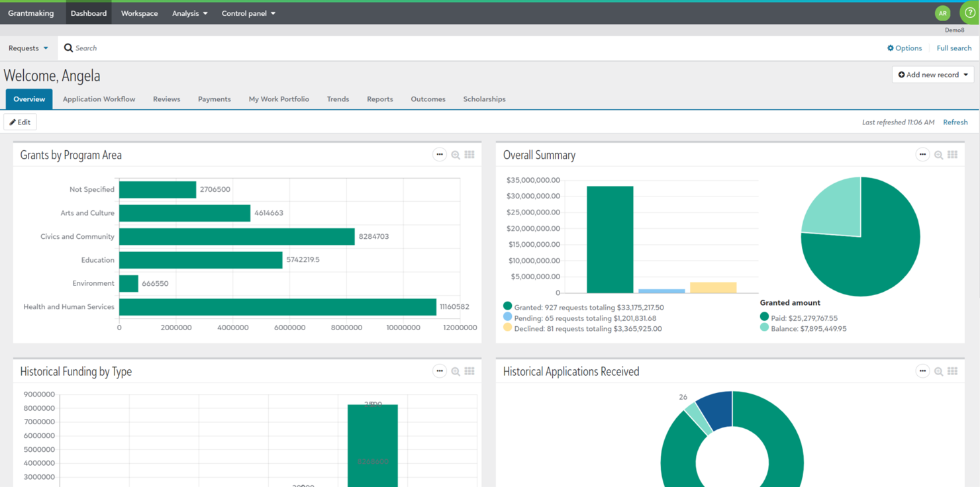Open more options for Historical Applications Received
Image resolution: width=980 pixels, height=487 pixels.
coord(922,371)
